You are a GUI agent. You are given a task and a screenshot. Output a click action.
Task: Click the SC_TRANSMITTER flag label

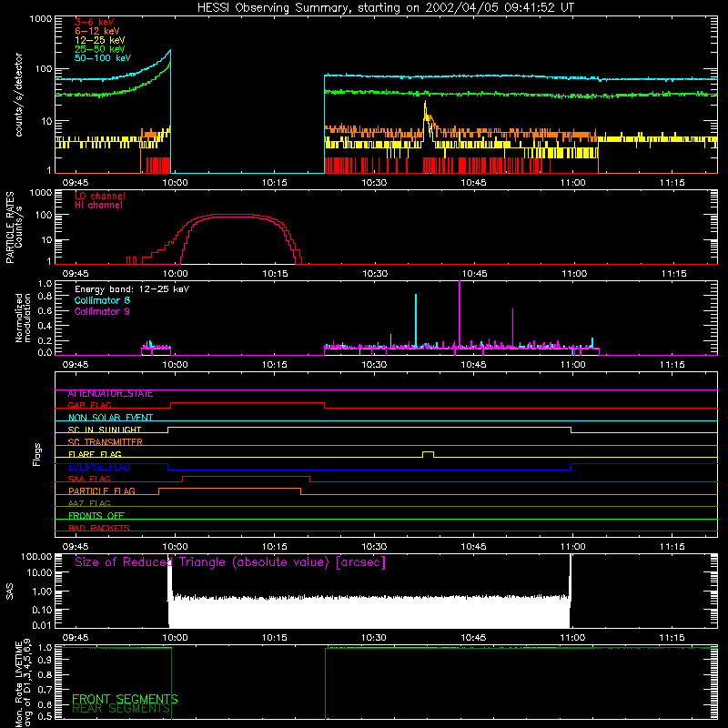click(x=105, y=442)
